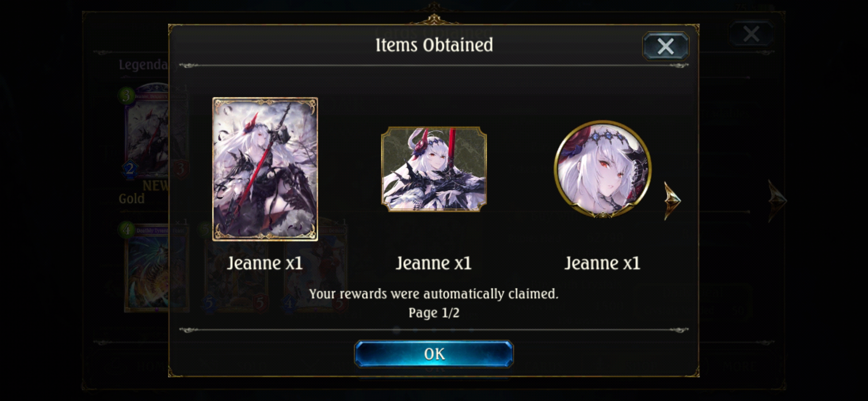868x401 pixels.
Task: Tap the green cost 3 card badge
Action: [126, 96]
